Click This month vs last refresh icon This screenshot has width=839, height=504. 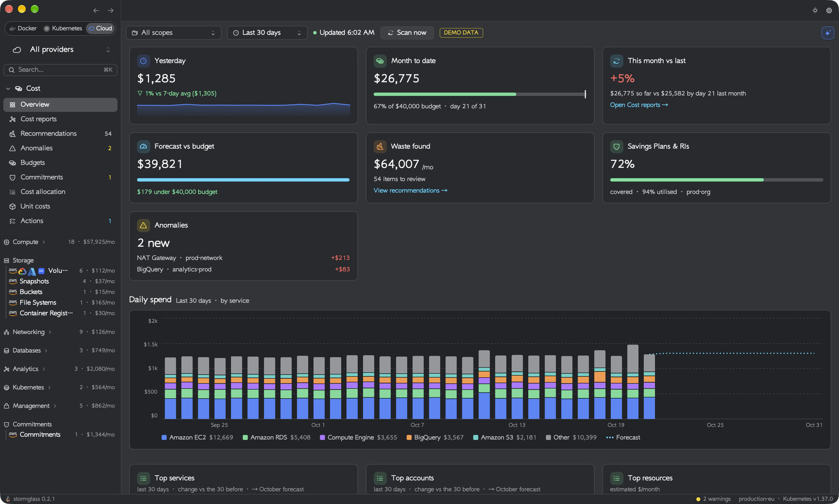616,61
